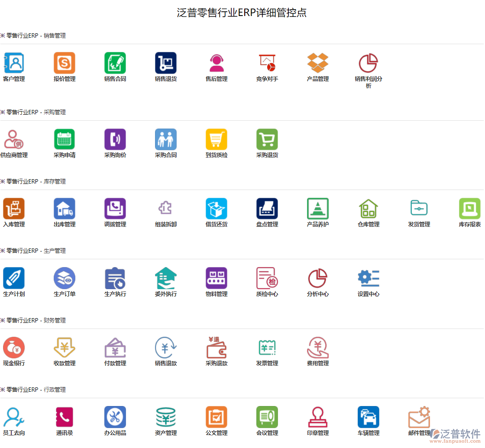Click the 销售退货 sales return icon
Image resolution: width=485 pixels, height=448 pixels.
[x=165, y=65]
